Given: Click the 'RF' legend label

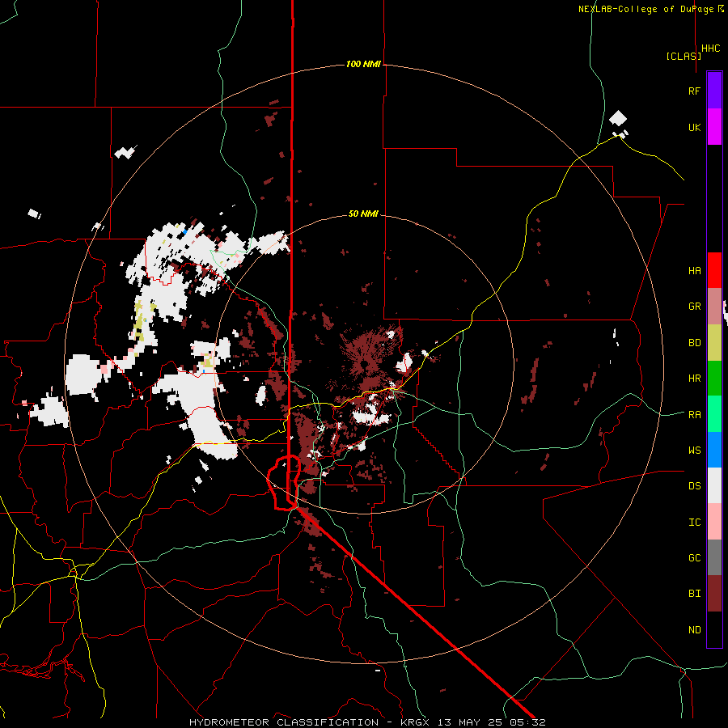Looking at the screenshot, I should pyautogui.click(x=694, y=91).
